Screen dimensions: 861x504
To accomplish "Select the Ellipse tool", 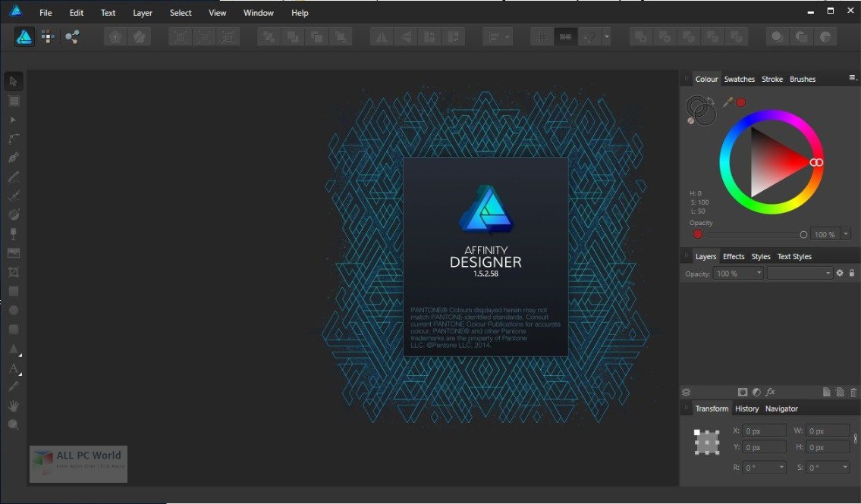I will pos(14,311).
